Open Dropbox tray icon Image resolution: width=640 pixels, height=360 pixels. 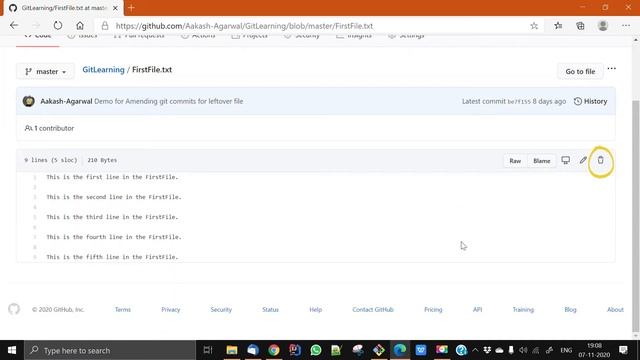[x=487, y=350]
